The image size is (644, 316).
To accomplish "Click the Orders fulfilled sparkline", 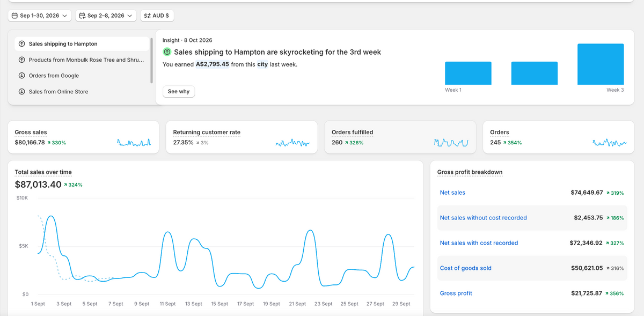I will coord(451,143).
